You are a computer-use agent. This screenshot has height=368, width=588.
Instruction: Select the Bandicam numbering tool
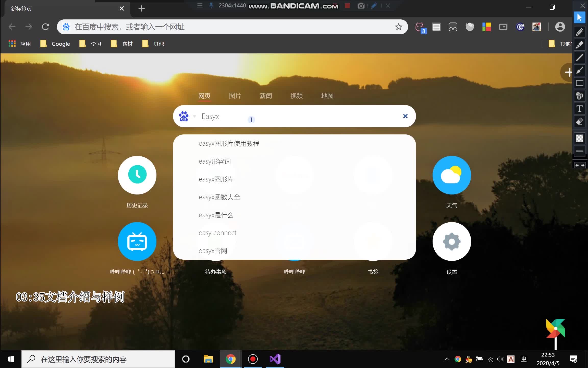(580, 96)
